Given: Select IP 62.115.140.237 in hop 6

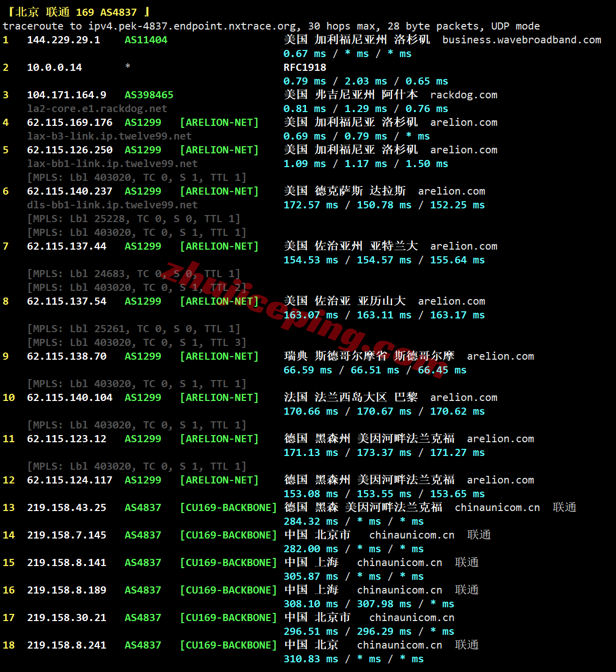Looking at the screenshot, I should tap(70, 191).
